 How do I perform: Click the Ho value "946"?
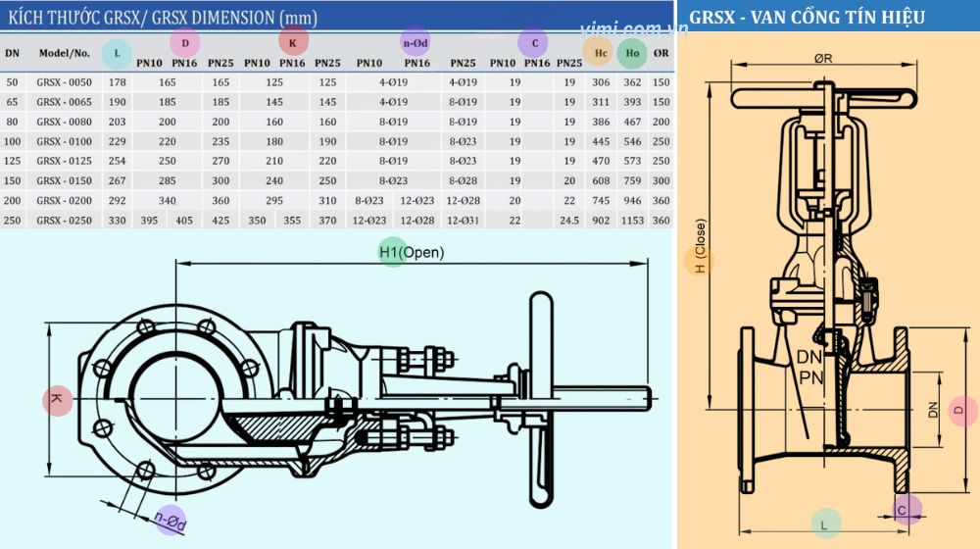point(632,201)
